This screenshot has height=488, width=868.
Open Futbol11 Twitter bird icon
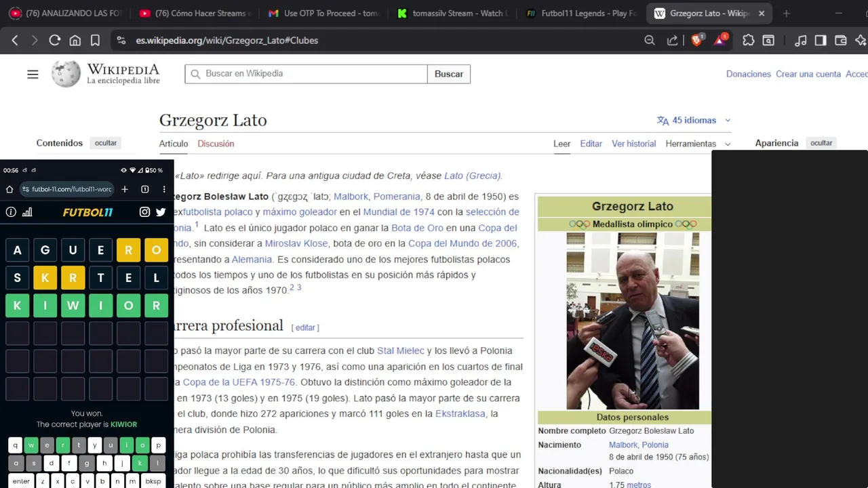tap(161, 212)
